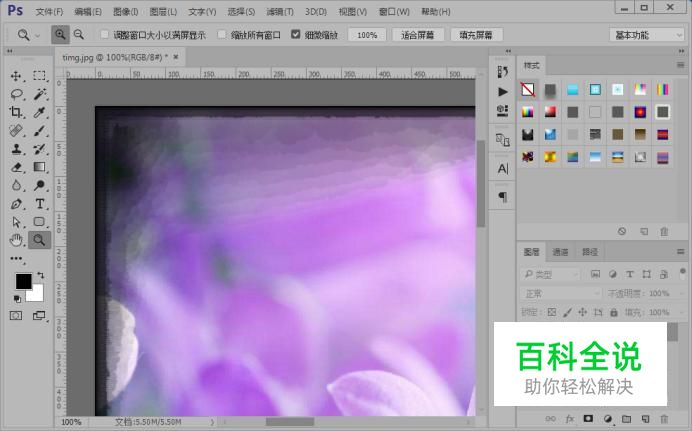Collapse the toolbox double-arrow
Viewport: 692px width, 431px height.
[10, 51]
